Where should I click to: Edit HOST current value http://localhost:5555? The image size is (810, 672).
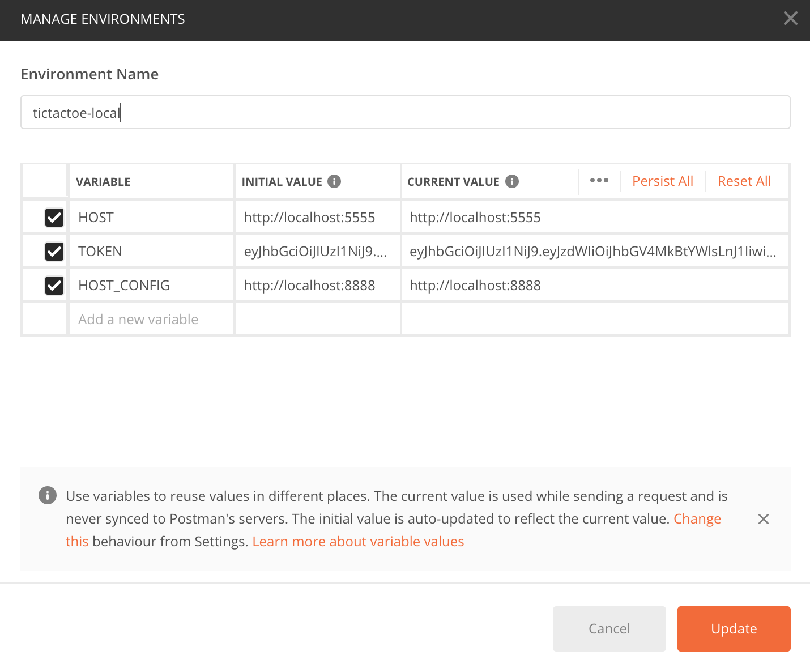click(x=595, y=217)
